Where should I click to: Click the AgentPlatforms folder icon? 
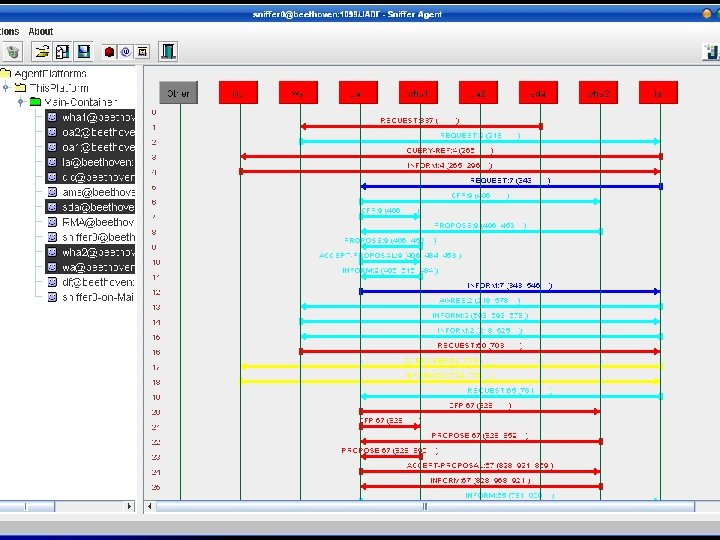6,73
